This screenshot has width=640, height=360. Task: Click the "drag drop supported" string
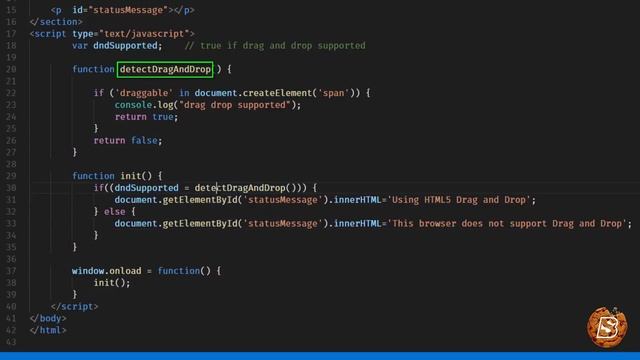[234, 105]
